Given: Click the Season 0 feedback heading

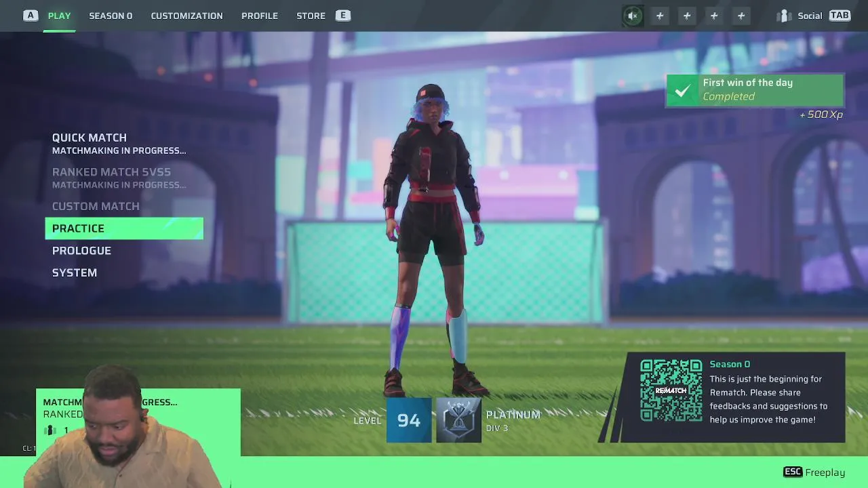Looking at the screenshot, I should [x=730, y=364].
